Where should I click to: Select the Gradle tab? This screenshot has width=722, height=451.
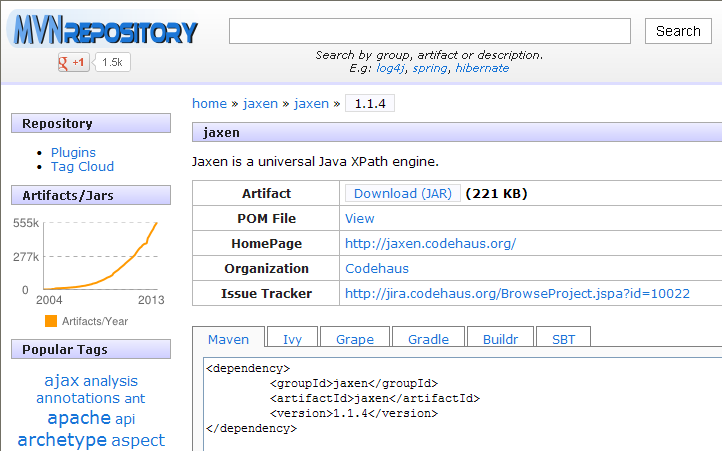point(428,339)
